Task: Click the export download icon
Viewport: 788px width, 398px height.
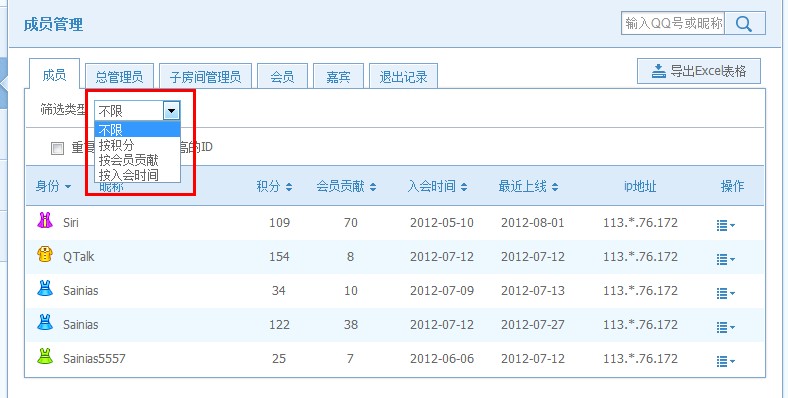Action: click(658, 71)
